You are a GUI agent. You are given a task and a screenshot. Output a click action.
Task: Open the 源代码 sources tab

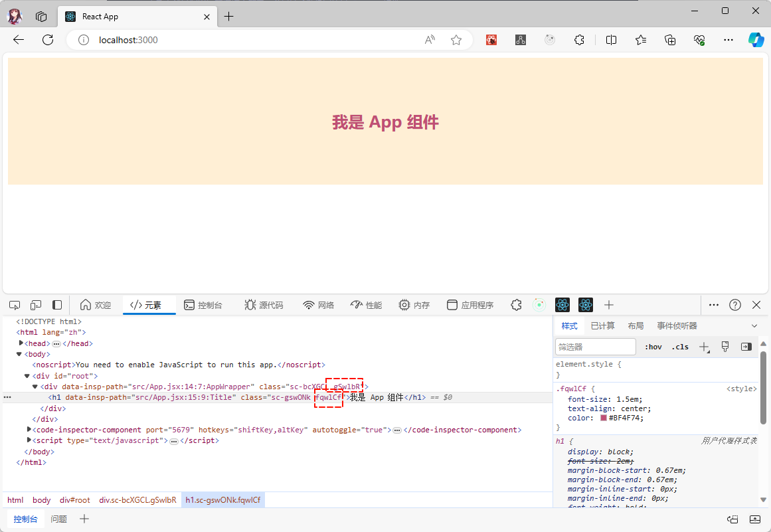pos(264,305)
